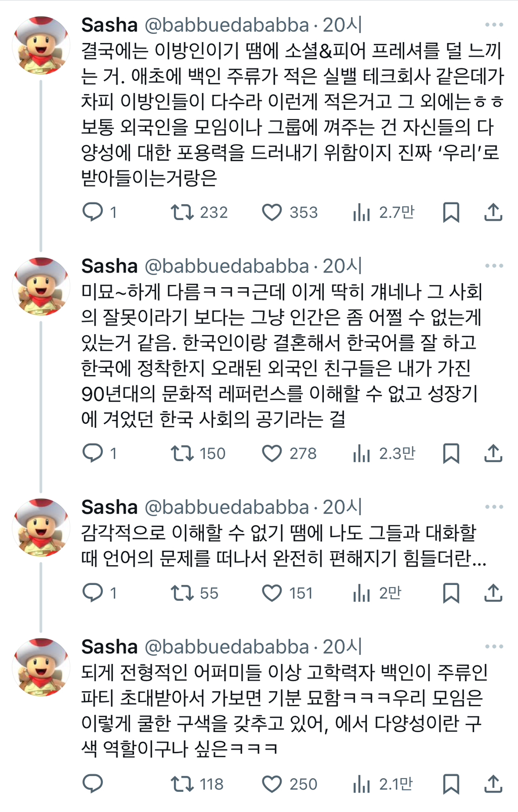The height and width of the screenshot is (812, 518).
Task: Click the view count icon showing 2만
Action: coord(361,593)
